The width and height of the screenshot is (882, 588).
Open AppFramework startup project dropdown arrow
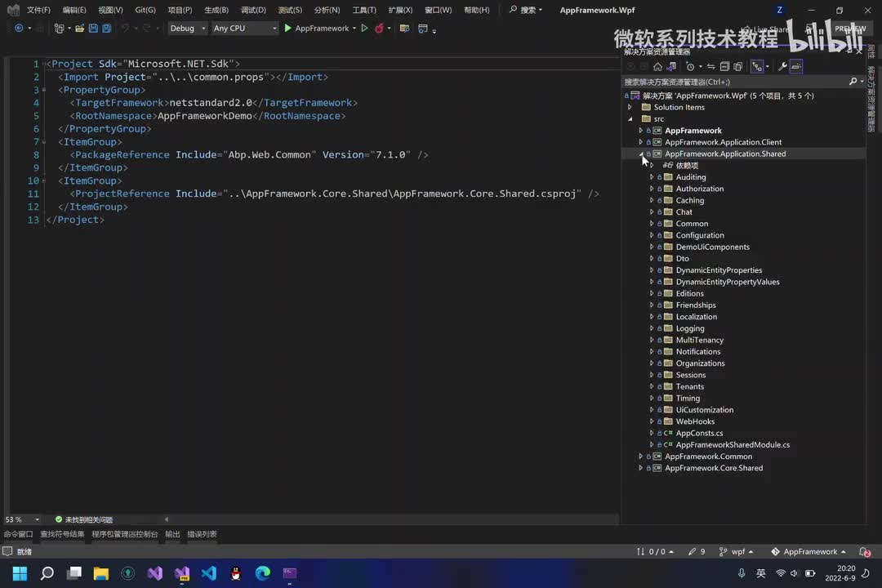354,28
